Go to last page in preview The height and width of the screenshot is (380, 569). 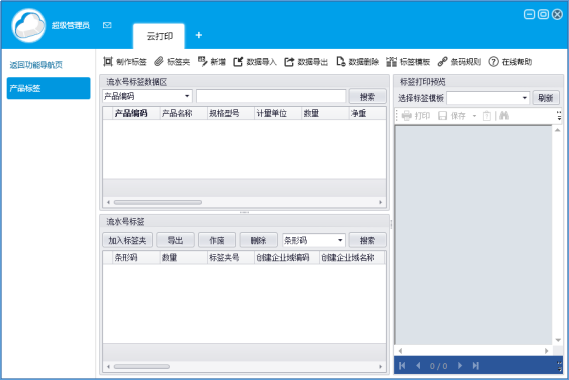(x=476, y=365)
